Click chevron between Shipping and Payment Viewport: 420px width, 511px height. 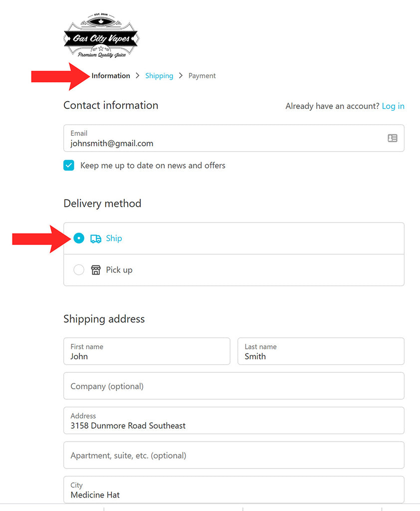181,76
